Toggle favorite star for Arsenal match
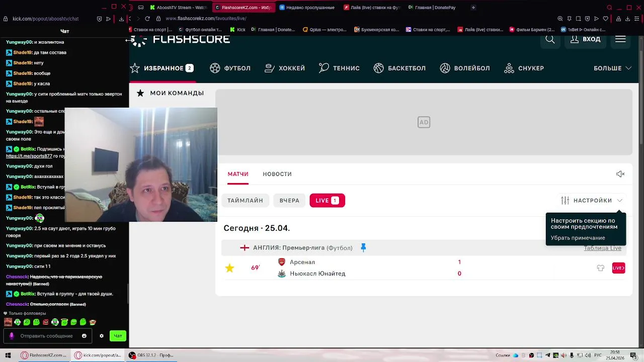This screenshot has width=644, height=362. (229, 268)
